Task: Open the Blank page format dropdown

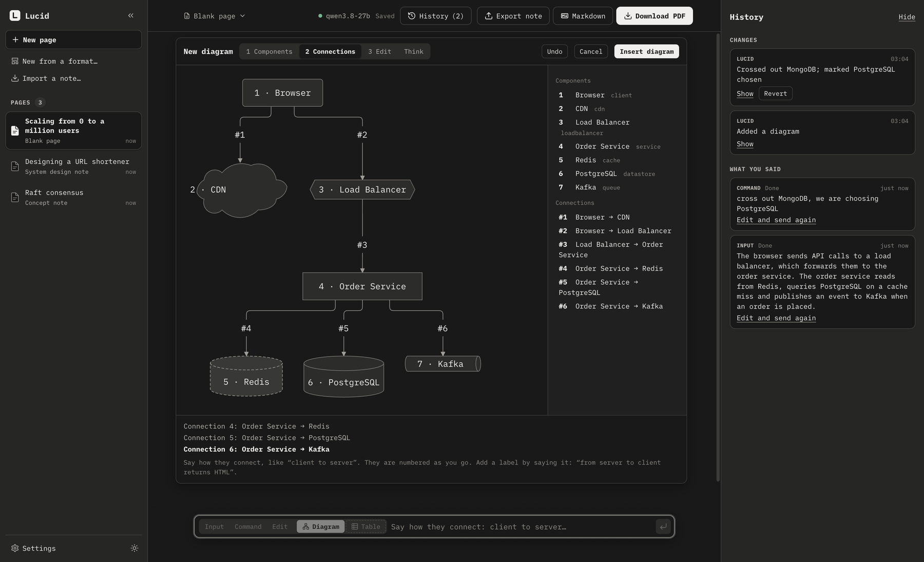Action: 215,16
